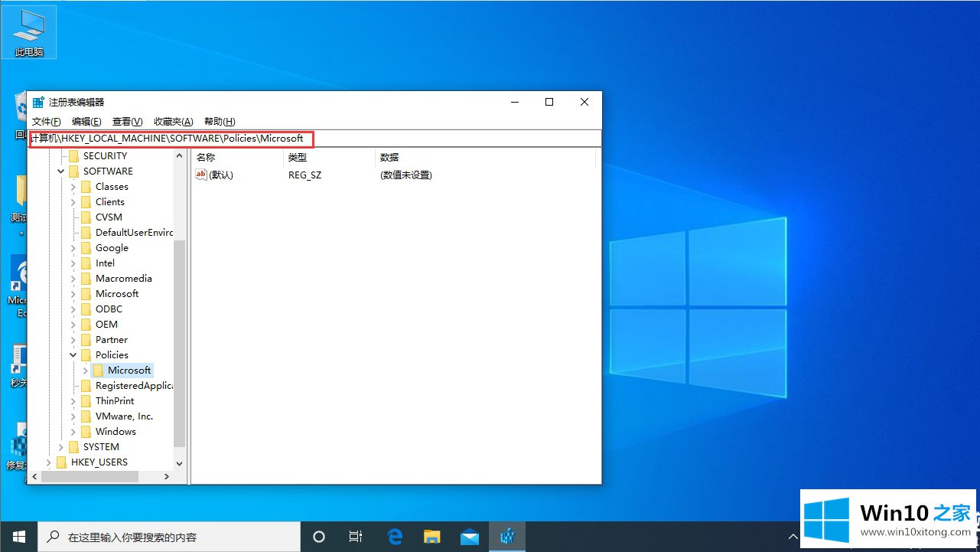Select the VMware, Inc. key

pos(124,416)
